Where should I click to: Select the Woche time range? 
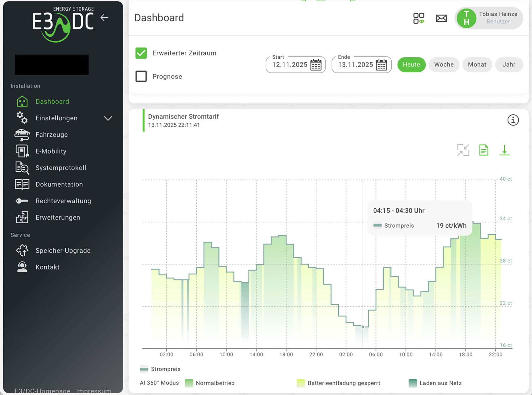[444, 65]
